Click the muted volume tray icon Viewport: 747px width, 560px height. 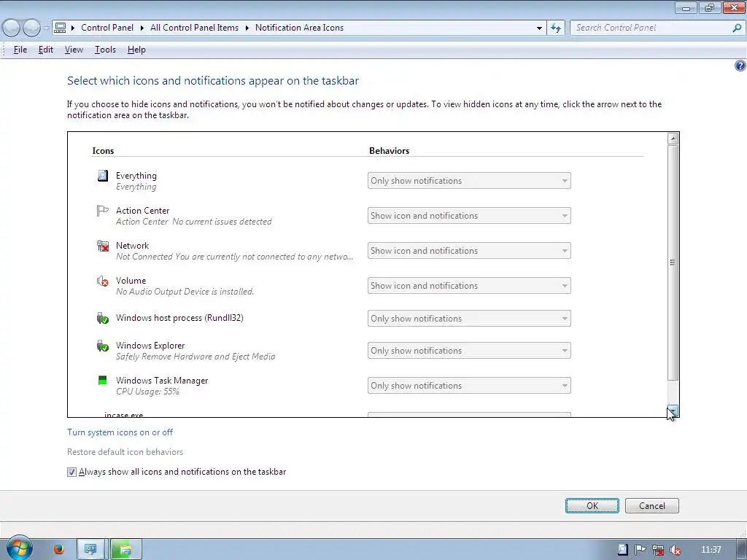click(x=675, y=550)
